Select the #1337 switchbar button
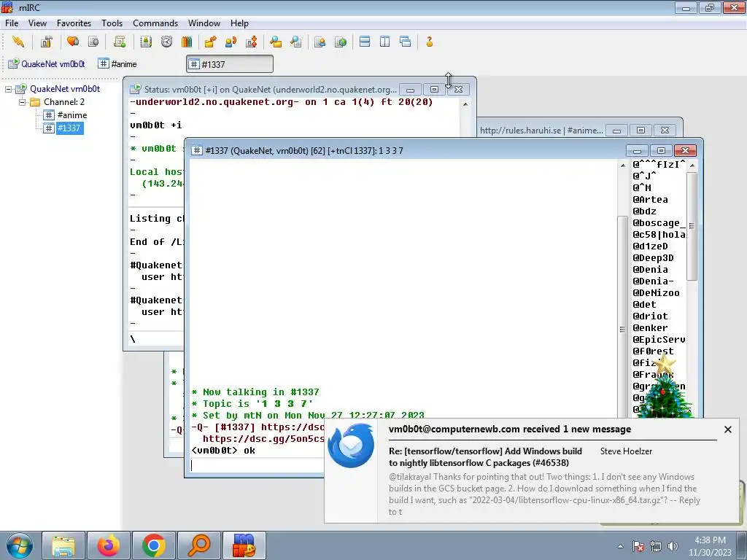The width and height of the screenshot is (747, 560). coord(230,64)
